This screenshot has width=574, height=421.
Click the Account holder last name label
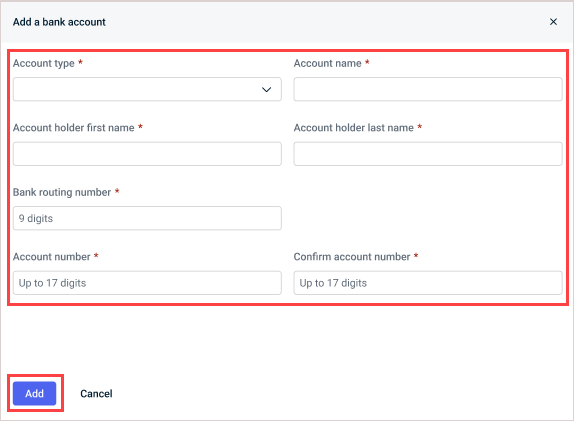354,128
